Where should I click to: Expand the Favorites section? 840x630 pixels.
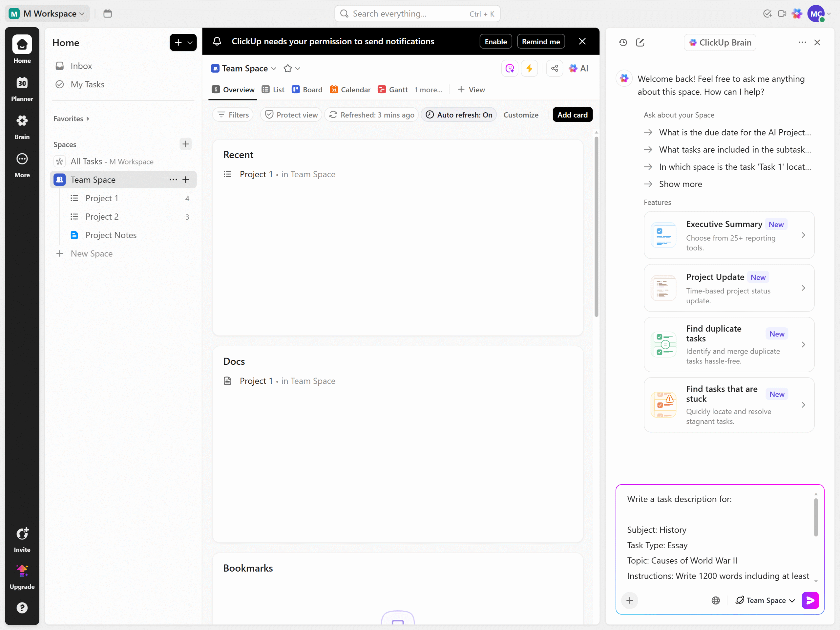tap(72, 119)
